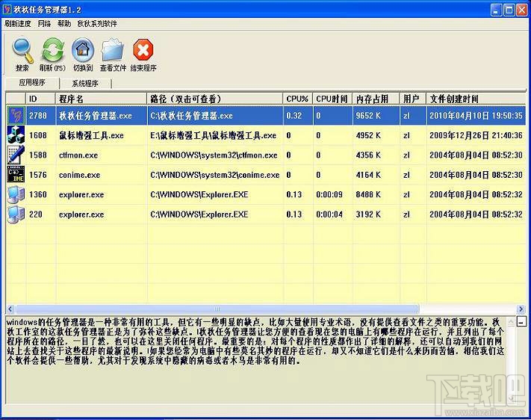Viewport: 531px width, 420px height.
Task: Click the 搜索 magnifier icon
Action: pyautogui.click(x=22, y=51)
